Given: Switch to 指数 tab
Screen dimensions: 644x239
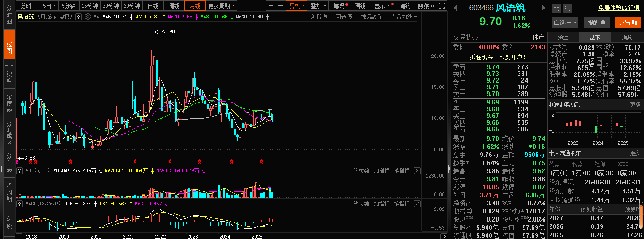Looking at the screenshot, I should (x=627, y=37).
